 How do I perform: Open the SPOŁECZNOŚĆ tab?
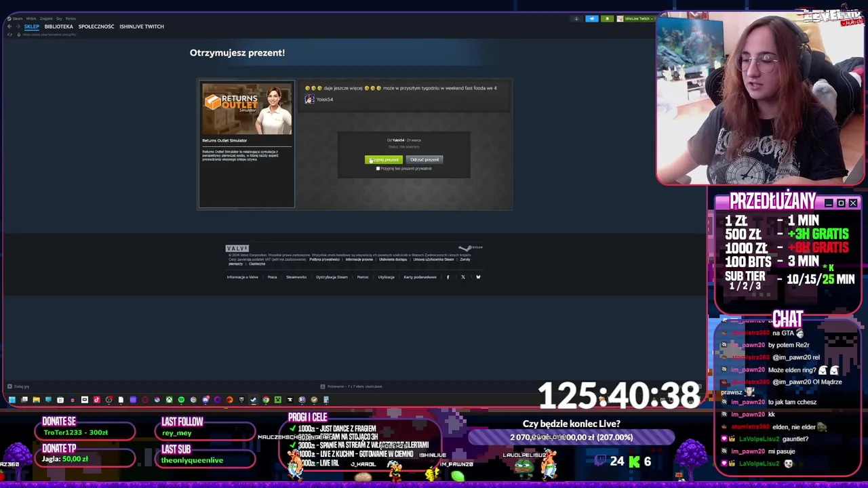pos(96,26)
